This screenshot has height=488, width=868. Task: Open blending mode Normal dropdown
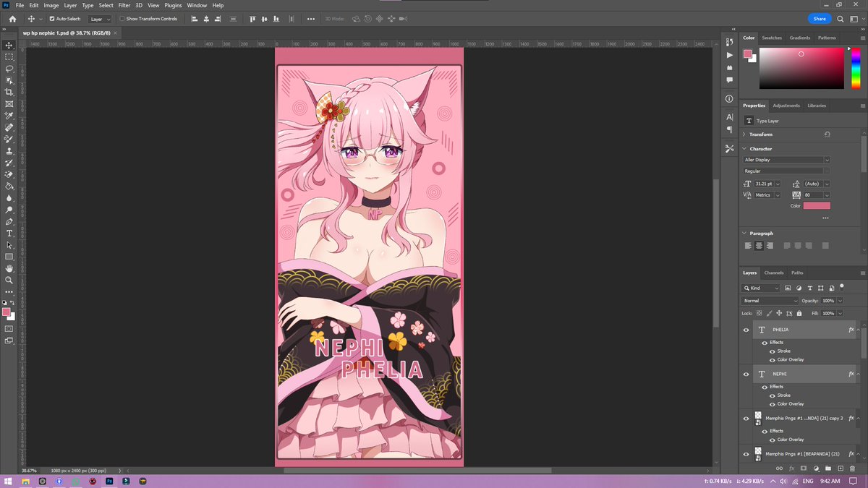pos(770,301)
